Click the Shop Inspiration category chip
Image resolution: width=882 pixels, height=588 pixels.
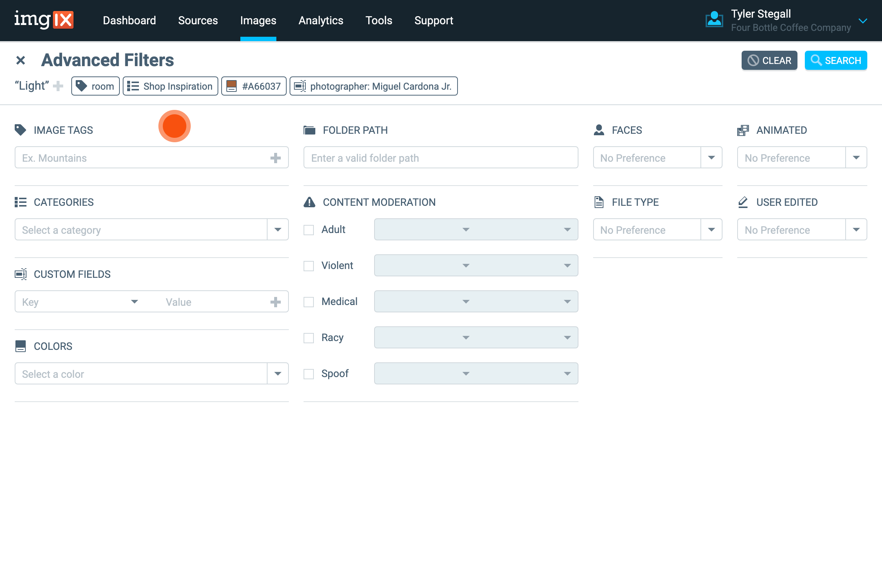coord(171,86)
